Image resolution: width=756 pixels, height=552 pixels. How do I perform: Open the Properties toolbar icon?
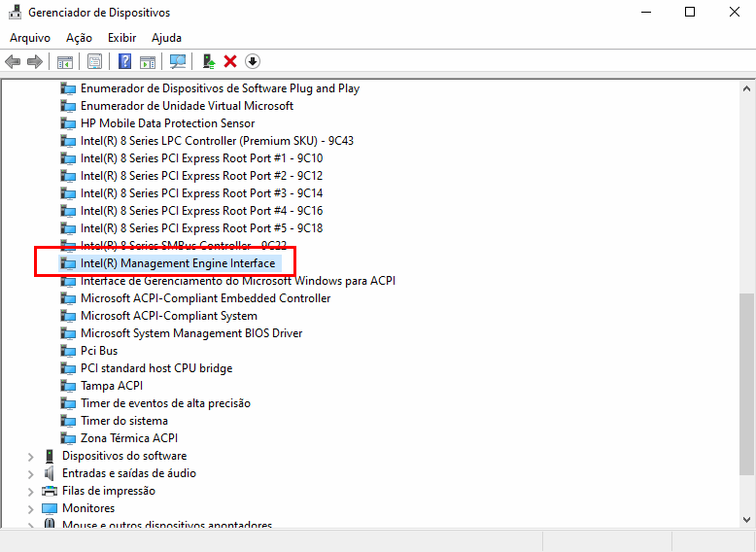pyautogui.click(x=94, y=61)
